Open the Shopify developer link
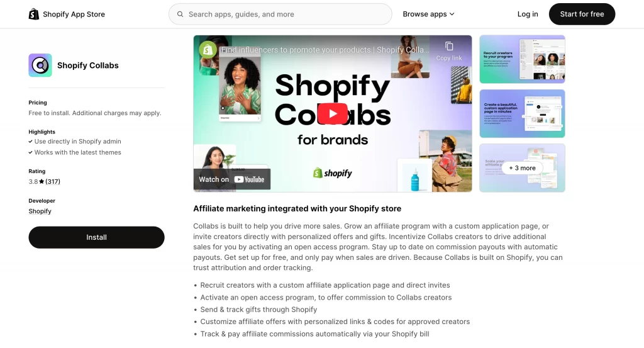Screen dimensions: 644x348 (40, 211)
